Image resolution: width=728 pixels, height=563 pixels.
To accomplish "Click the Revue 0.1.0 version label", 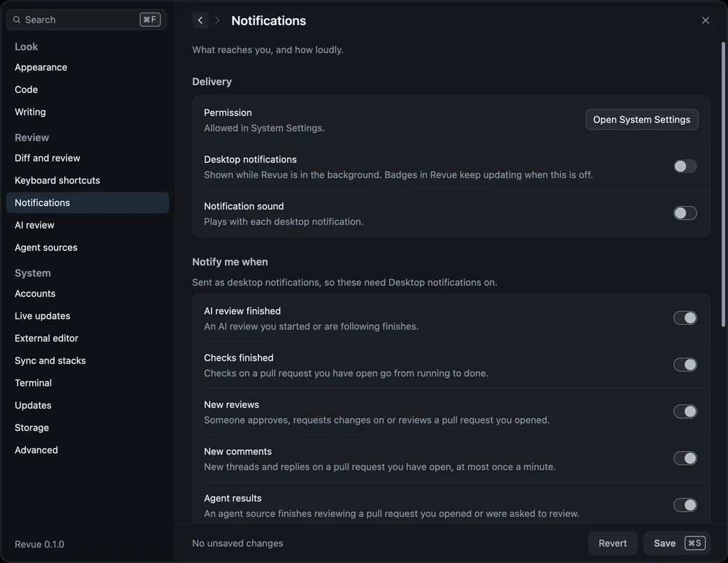I will coord(39,544).
